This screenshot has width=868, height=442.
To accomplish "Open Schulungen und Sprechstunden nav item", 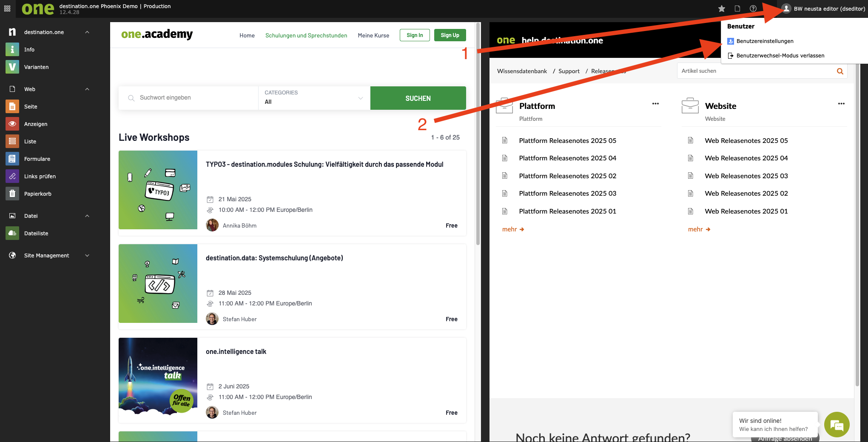I will [x=306, y=35].
